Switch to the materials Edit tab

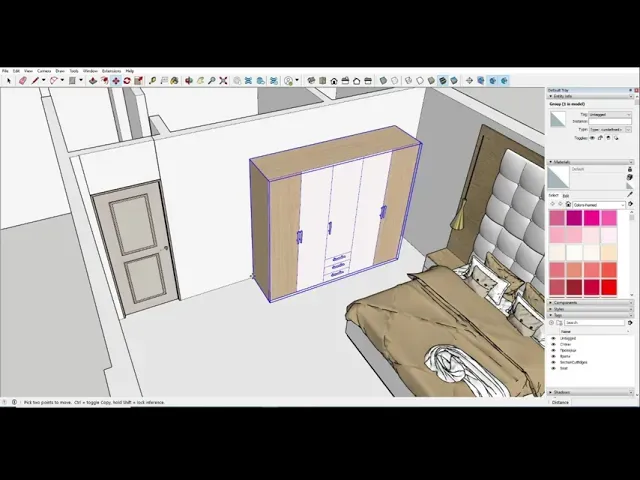click(x=565, y=196)
